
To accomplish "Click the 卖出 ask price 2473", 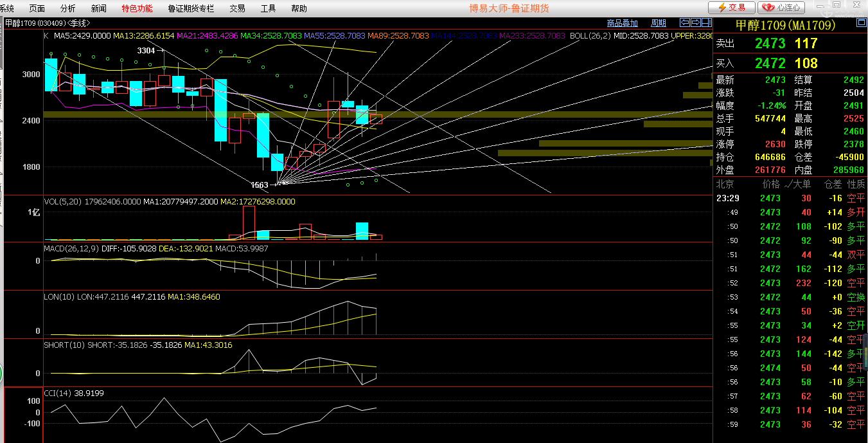I will click(x=770, y=43).
